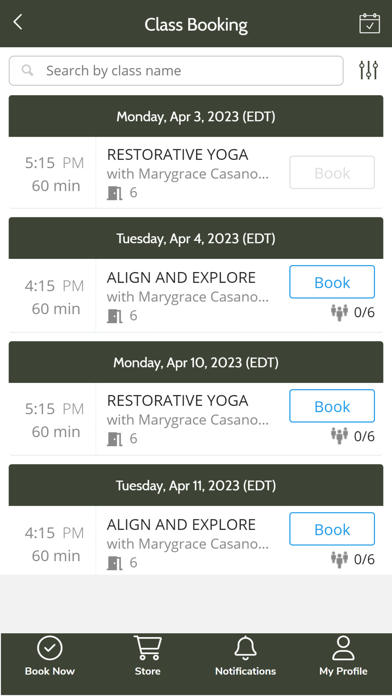
Task: Click the Search by class name field
Action: (176, 71)
